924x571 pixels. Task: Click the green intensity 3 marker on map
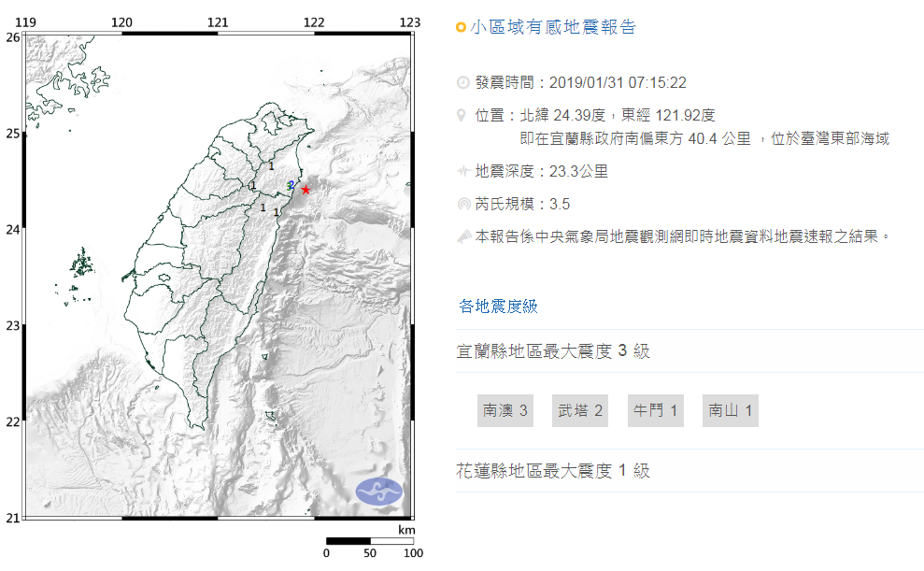pos(288,186)
